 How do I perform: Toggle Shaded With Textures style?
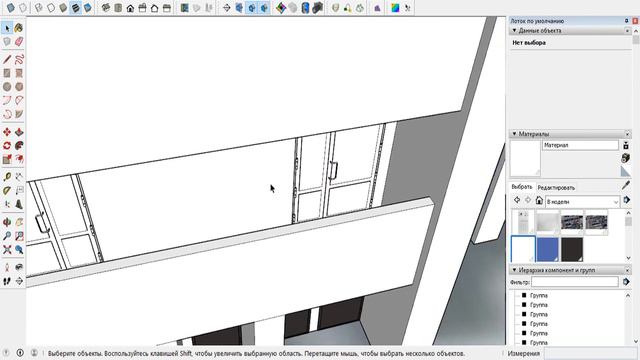[76, 8]
